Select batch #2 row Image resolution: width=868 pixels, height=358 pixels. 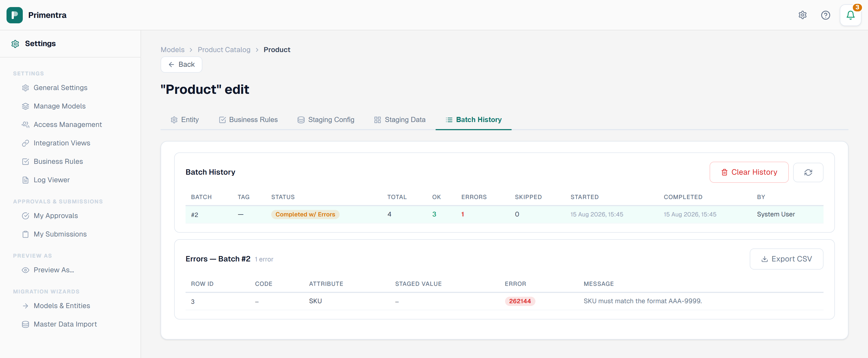[x=504, y=215]
